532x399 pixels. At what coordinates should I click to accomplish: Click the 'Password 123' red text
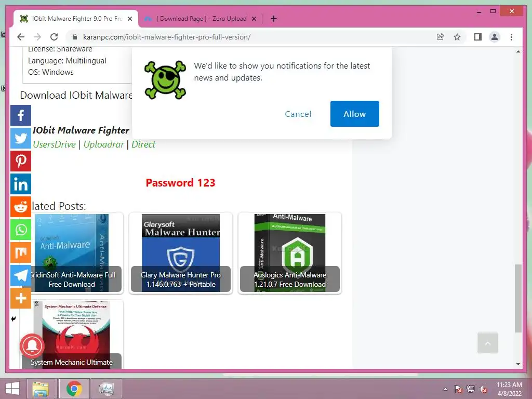click(180, 183)
